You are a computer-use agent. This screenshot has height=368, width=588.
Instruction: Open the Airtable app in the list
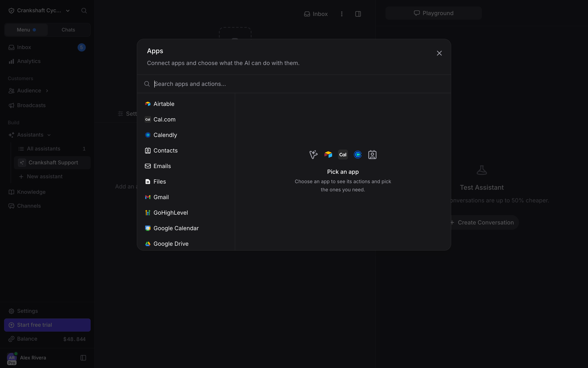186,104
